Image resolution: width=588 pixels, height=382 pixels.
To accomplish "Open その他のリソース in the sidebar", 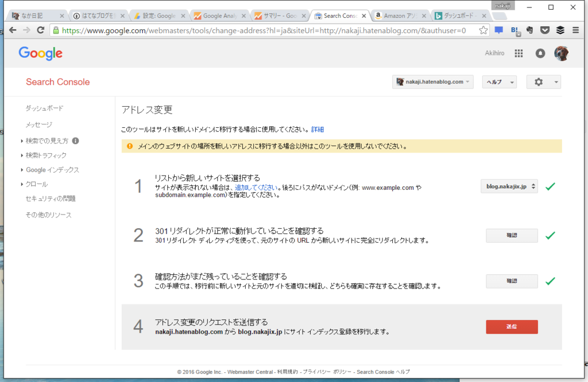I will (48, 215).
